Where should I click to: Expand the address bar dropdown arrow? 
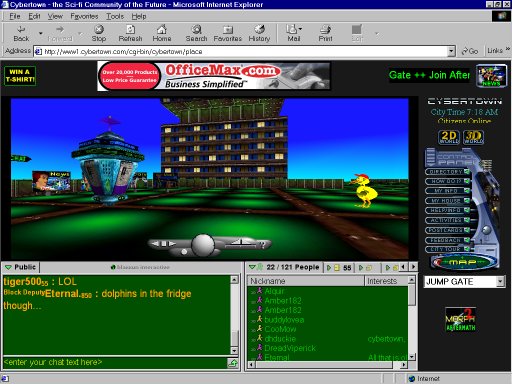click(451, 51)
